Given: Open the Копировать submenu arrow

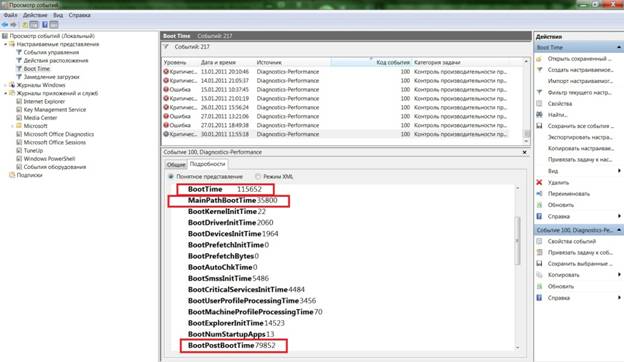Looking at the screenshot, I should [619, 275].
